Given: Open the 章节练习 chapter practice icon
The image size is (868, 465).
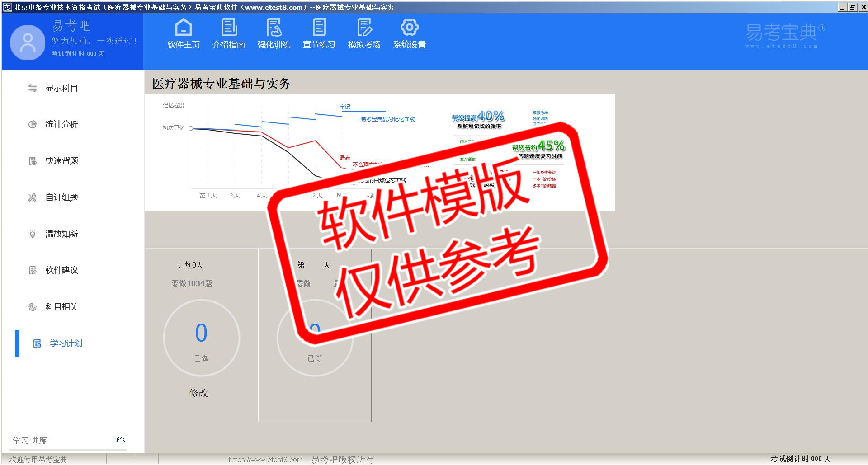Looking at the screenshot, I should click(319, 28).
